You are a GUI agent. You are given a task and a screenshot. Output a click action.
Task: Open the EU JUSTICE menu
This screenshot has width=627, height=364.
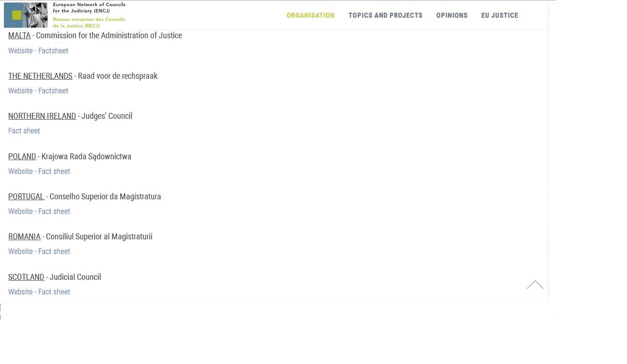(500, 15)
